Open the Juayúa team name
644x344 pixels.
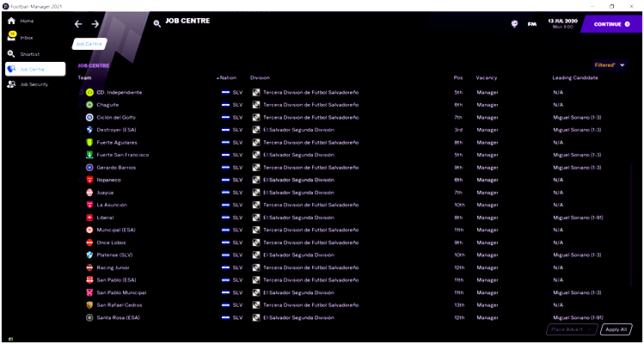[105, 193]
